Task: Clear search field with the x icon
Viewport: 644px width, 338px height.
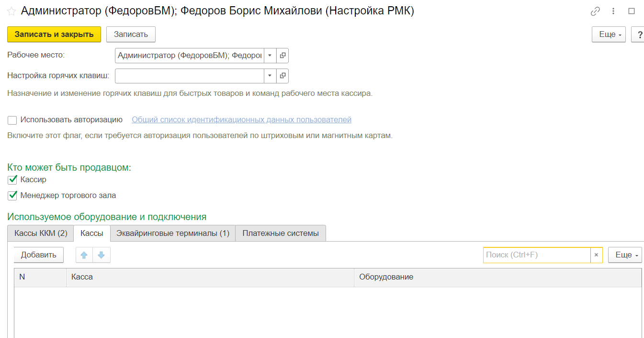Action: click(x=596, y=255)
